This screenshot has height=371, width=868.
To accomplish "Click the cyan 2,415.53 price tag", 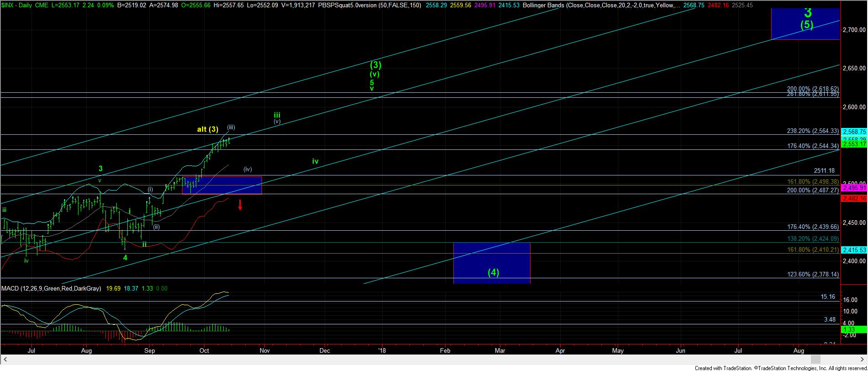I will (x=854, y=250).
